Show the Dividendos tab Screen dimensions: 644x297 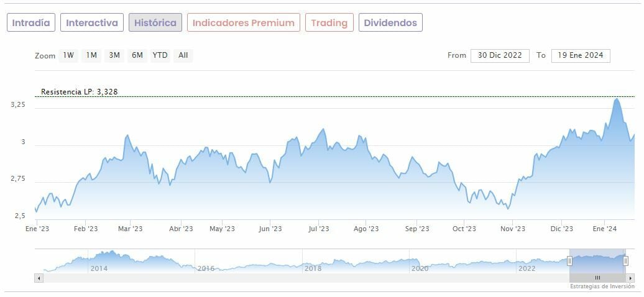click(x=390, y=23)
